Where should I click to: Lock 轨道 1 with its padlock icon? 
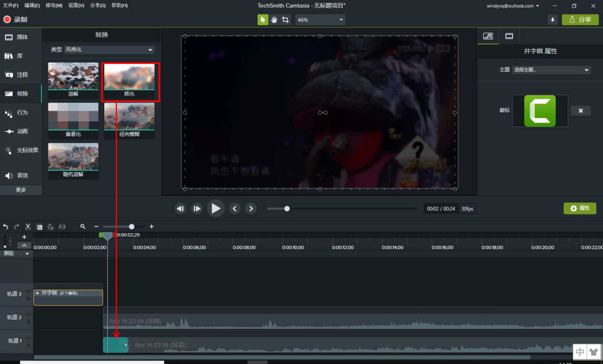29,345
